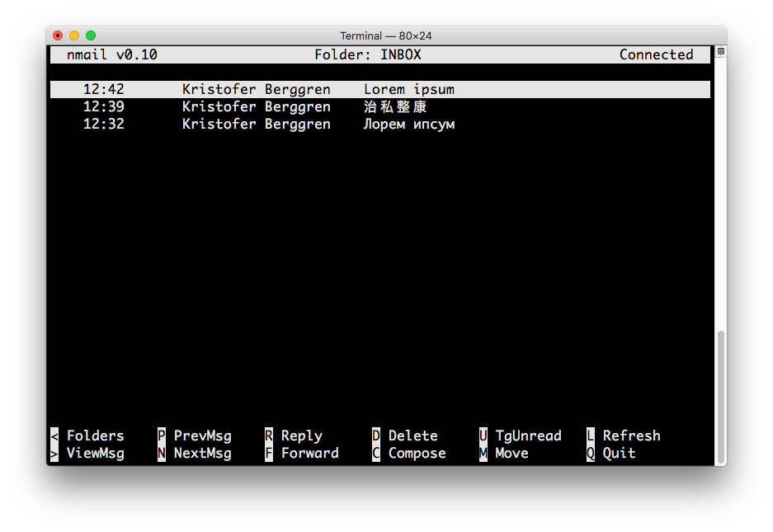Zoom the Terminal with green button
Image resolution: width=773 pixels, height=532 pixels.
91,35
